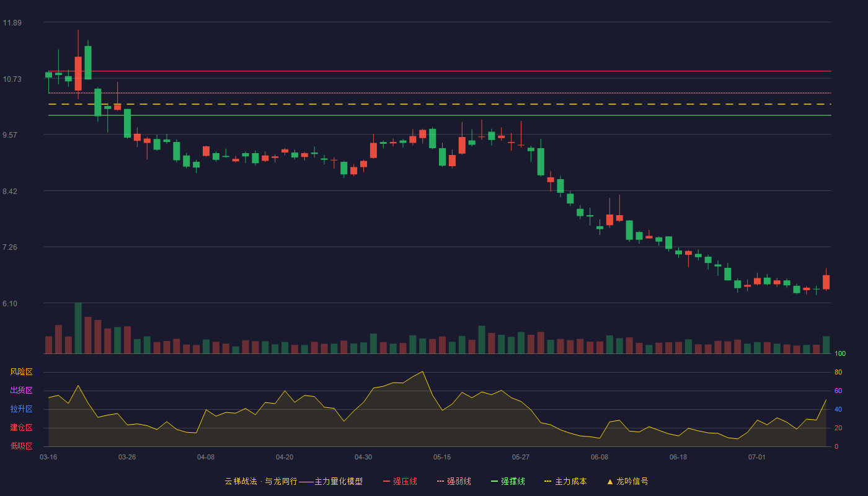Click the purple 60 indicator axis value
The image size is (868, 496).
(838, 391)
